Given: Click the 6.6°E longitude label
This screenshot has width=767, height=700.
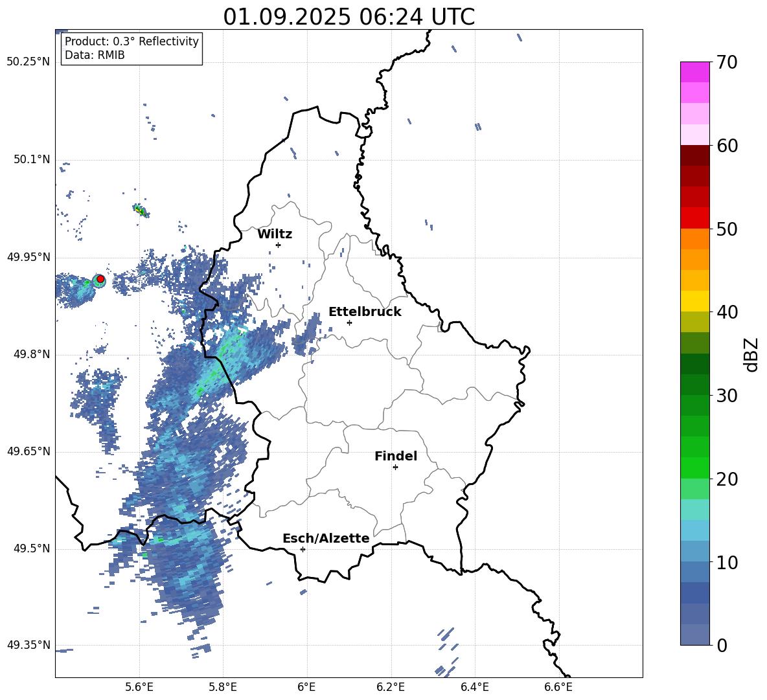Looking at the screenshot, I should [558, 687].
